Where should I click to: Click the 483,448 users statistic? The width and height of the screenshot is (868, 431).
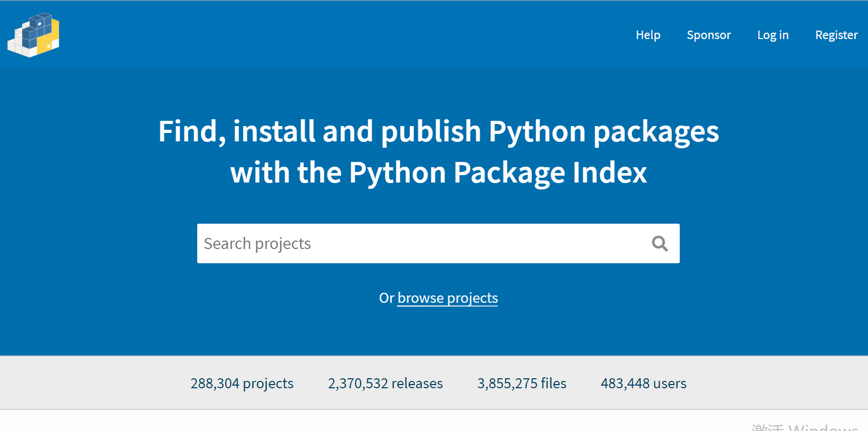click(643, 384)
